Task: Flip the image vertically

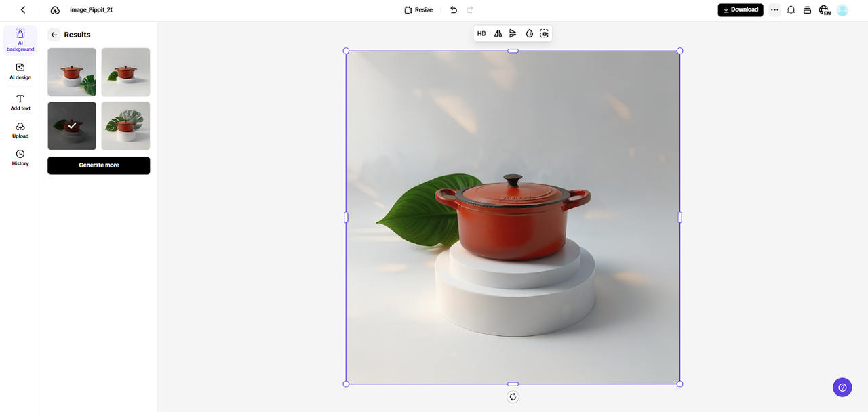Action: (513, 33)
